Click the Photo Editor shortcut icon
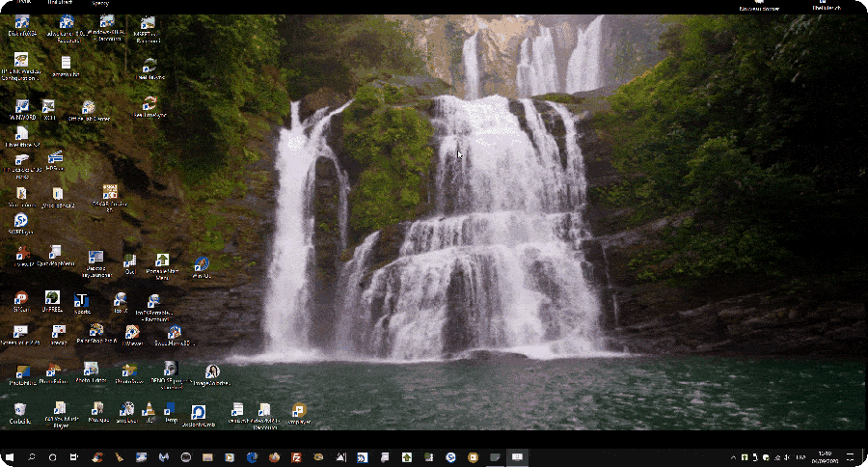868x467 pixels. click(90, 371)
